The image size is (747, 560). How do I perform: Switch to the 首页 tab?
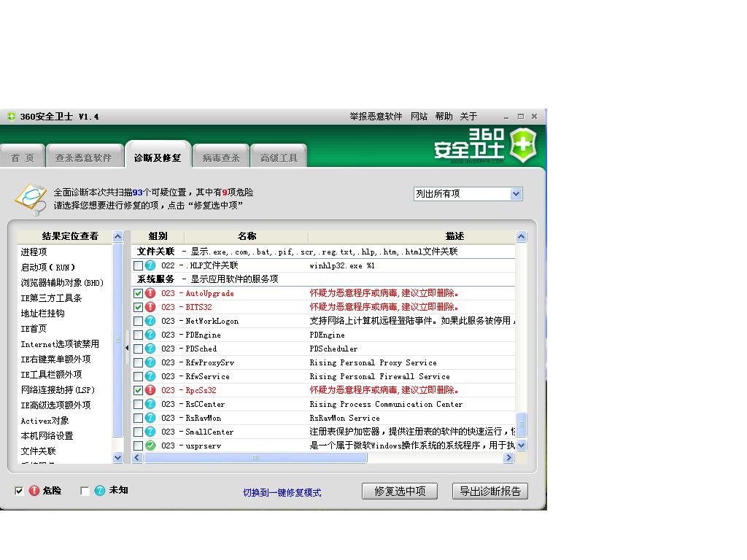coord(23,157)
